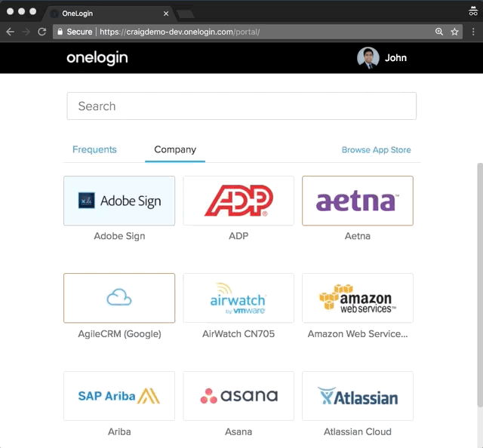This screenshot has width=483, height=448.
Task: Click the 'ADP' caption text
Action: [x=238, y=236]
